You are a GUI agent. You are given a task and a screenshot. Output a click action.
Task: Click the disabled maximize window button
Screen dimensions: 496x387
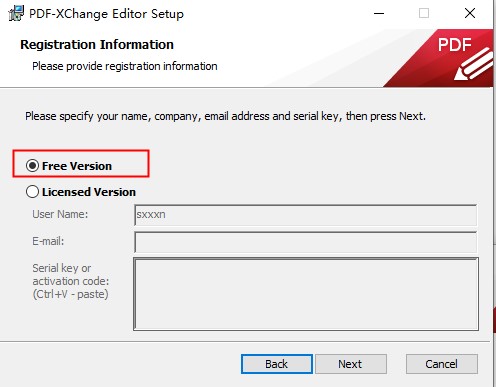(424, 13)
